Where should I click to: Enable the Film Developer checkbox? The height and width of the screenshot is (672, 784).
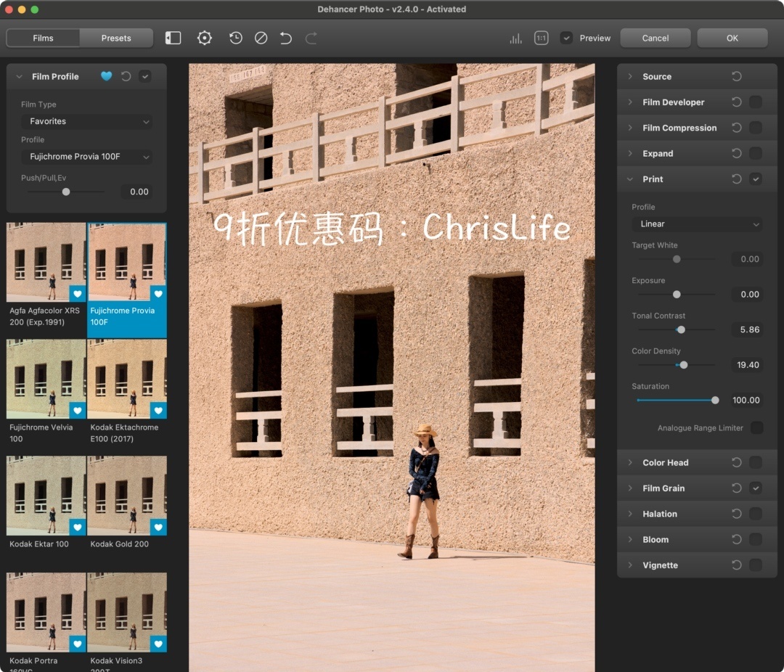coord(756,102)
